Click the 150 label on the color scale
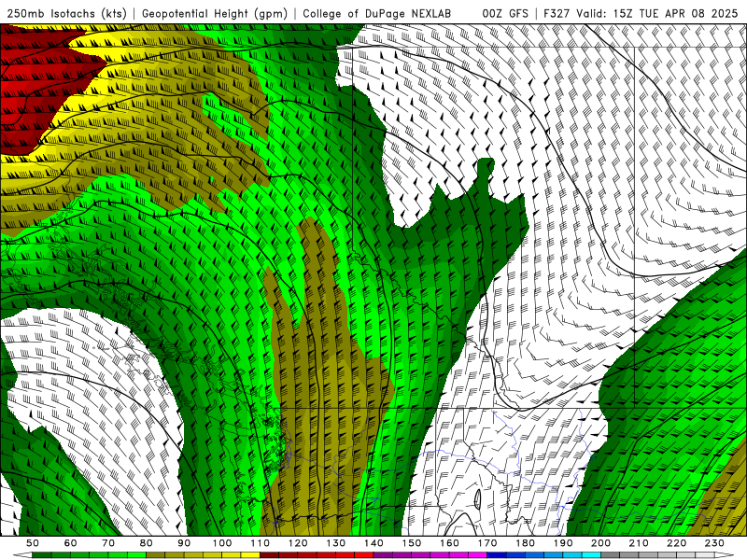 [412, 543]
